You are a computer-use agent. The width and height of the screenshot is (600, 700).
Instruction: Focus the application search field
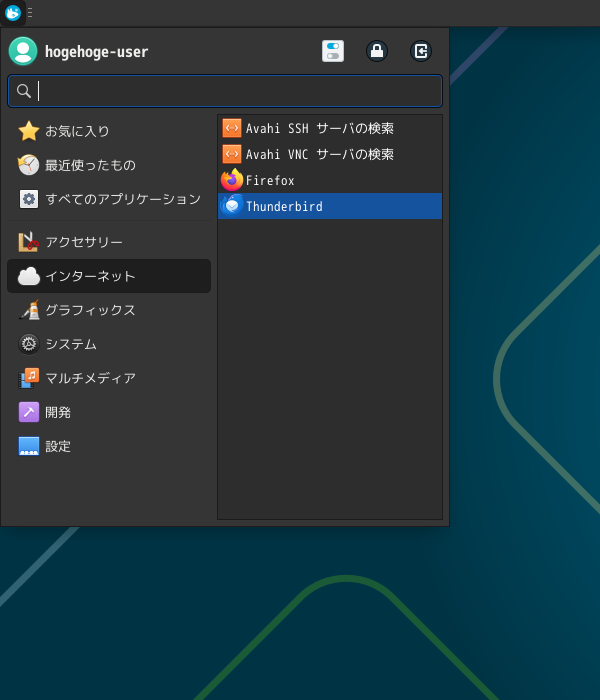tap(235, 91)
